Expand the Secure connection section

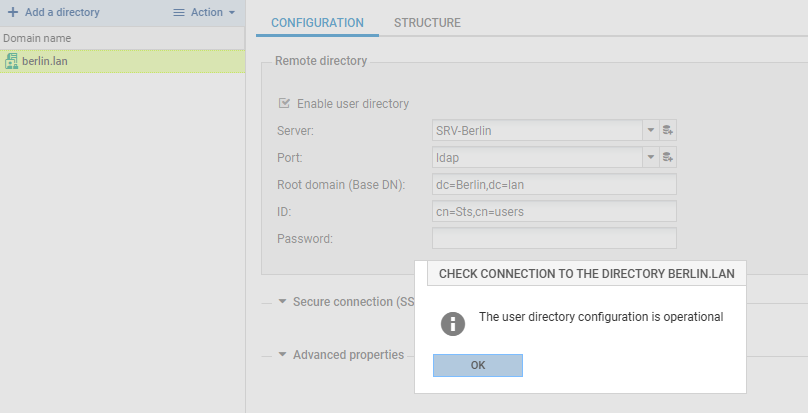[283, 301]
